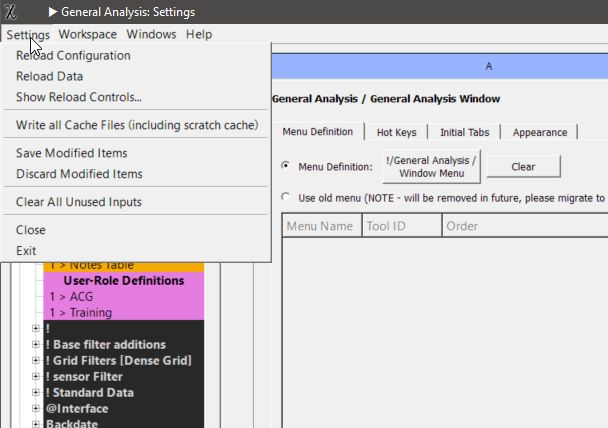The image size is (608, 428).
Task: Select the 1 > Training tree item
Action: coord(124,312)
